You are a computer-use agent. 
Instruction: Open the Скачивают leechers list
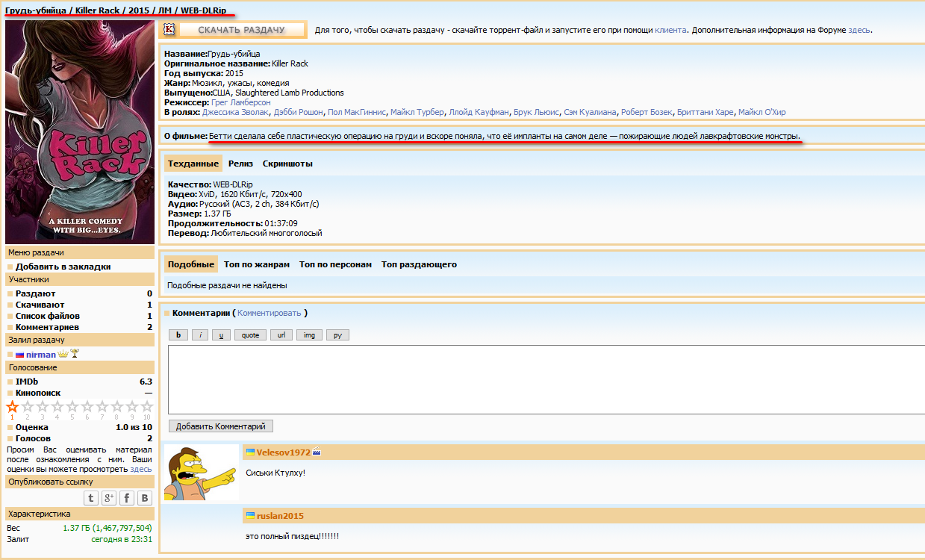[40, 305]
